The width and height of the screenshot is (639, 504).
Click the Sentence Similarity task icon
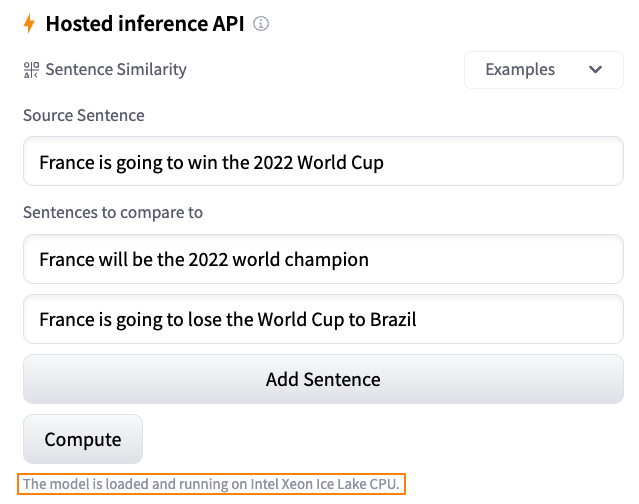[30, 70]
